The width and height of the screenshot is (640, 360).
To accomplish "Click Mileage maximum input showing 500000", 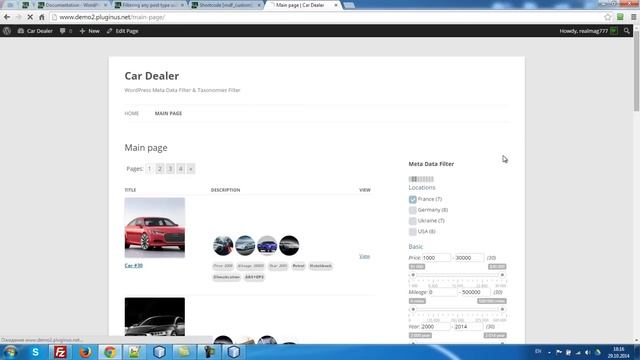I will click(x=476, y=292).
